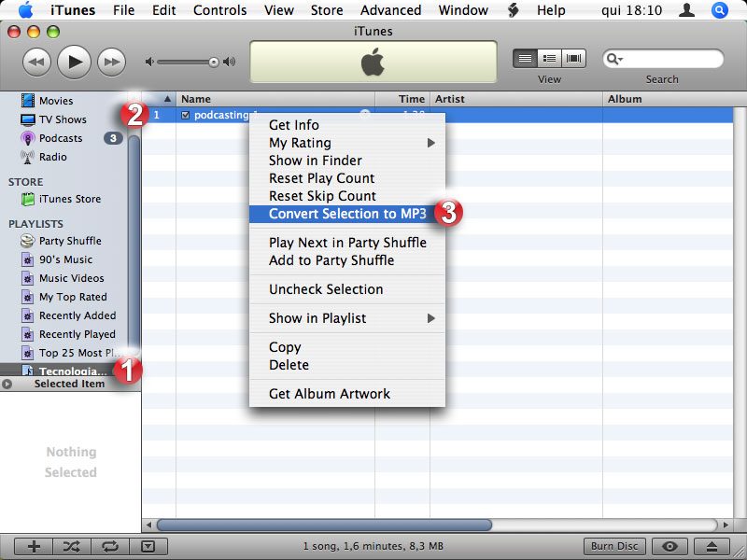Click the previous track rewind button
Image resolution: width=747 pixels, height=560 pixels.
pos(36,62)
